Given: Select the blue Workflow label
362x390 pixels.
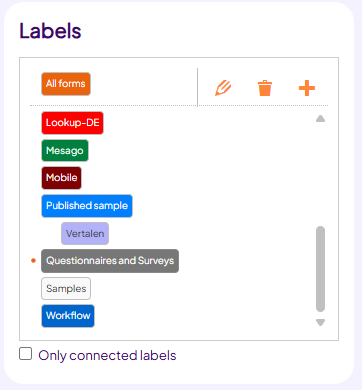Looking at the screenshot, I should pos(68,316).
